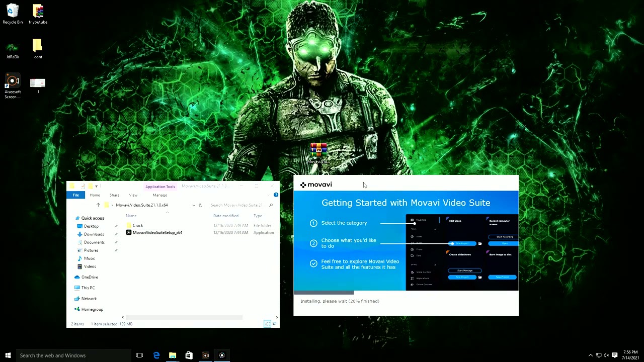Click the Movavi logo in the installer
The image size is (644, 362).
(x=316, y=185)
